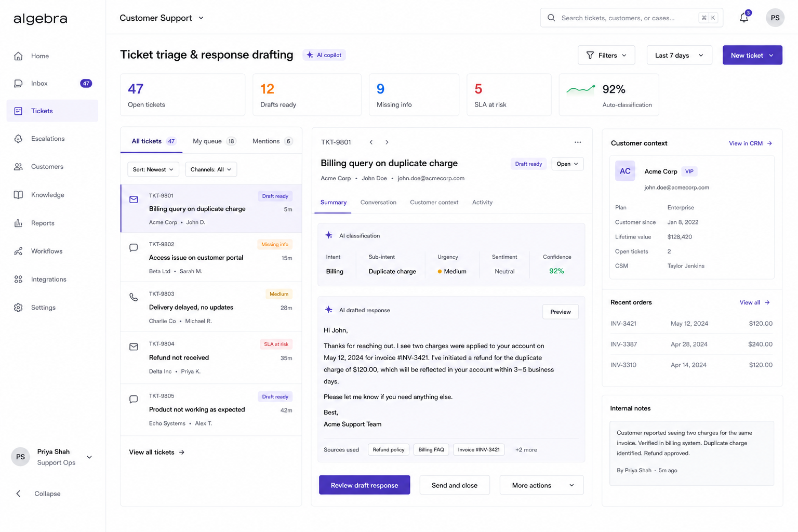Open the Customer Support workspace dropdown
This screenshot has height=532, width=798.
click(162, 18)
